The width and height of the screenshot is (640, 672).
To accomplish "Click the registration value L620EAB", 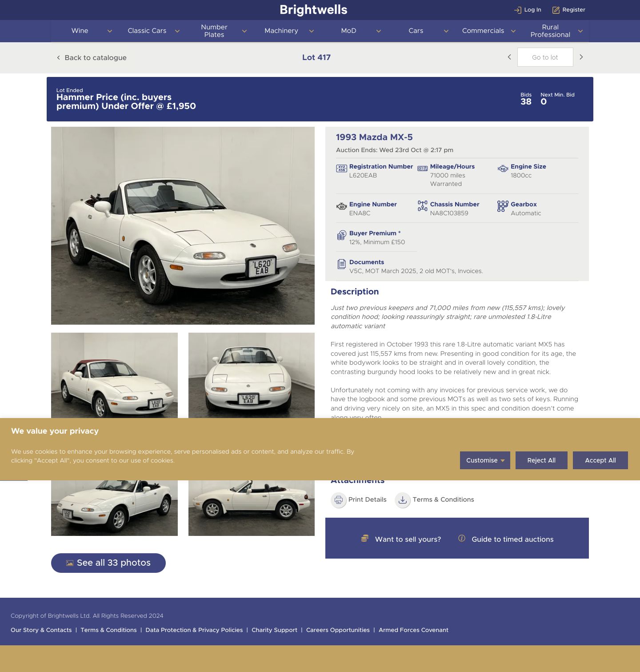I will click(x=363, y=176).
